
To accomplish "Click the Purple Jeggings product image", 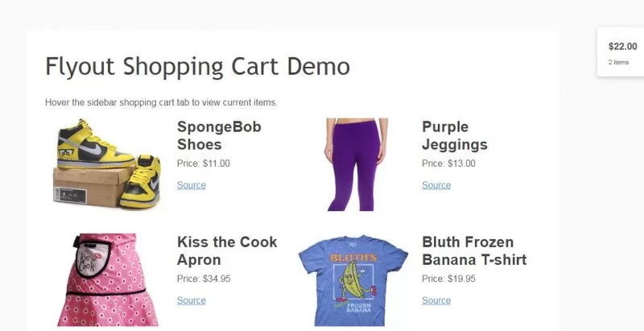I will tap(356, 164).
